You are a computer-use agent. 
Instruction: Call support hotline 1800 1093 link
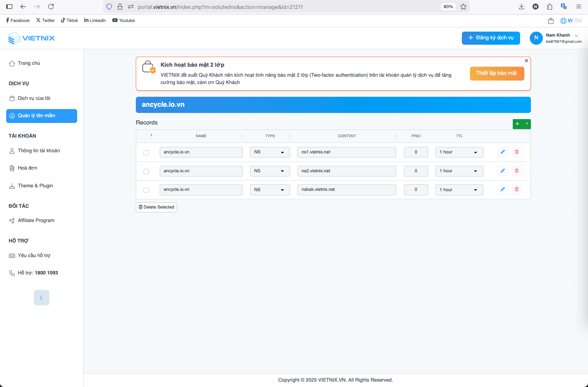pyautogui.click(x=46, y=273)
